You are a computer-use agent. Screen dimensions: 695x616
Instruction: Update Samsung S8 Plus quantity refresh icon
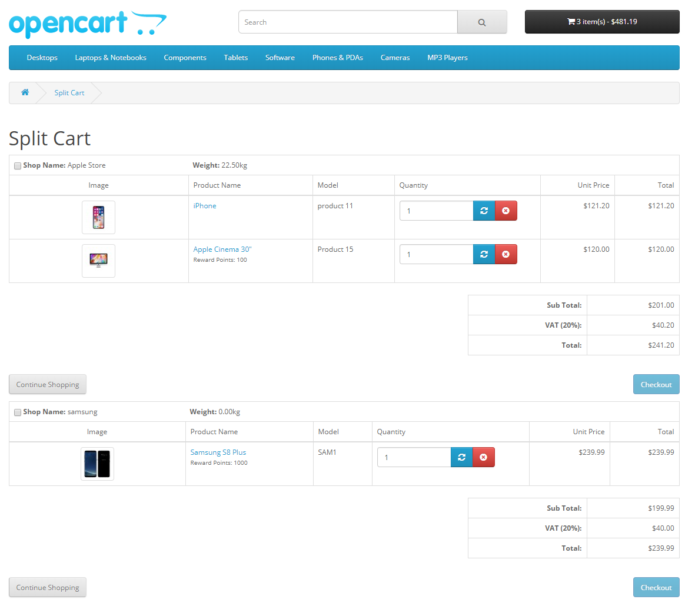coord(461,457)
